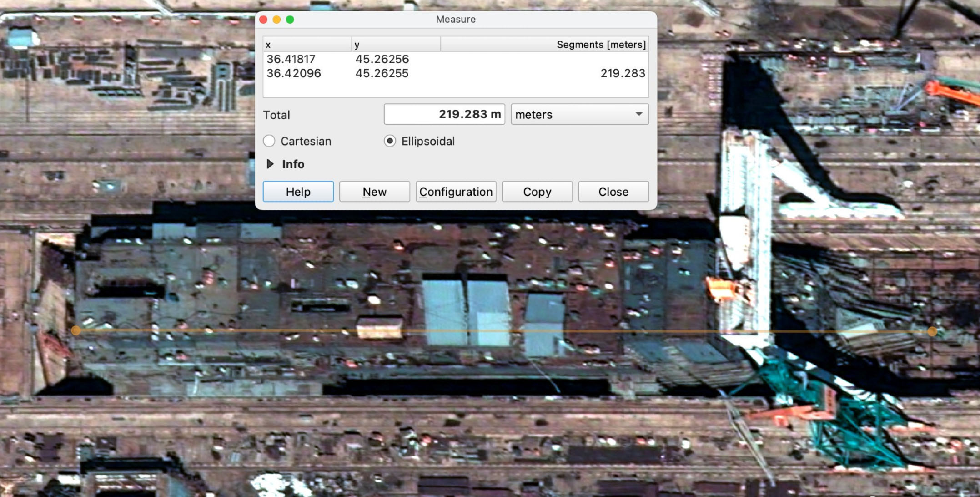Click the green zoom window dot
980x497 pixels.
coord(290,20)
